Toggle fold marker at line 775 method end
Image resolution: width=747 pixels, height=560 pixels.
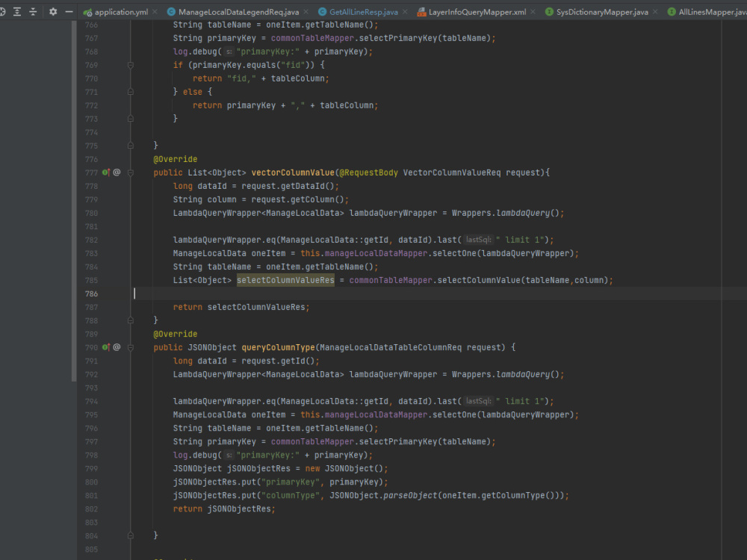point(131,146)
